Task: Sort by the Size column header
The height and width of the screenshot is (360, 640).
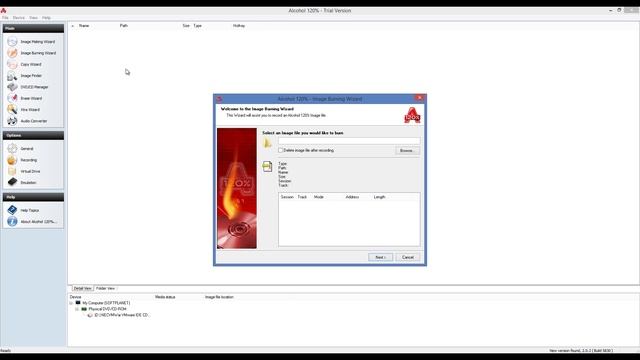Action: [186, 26]
